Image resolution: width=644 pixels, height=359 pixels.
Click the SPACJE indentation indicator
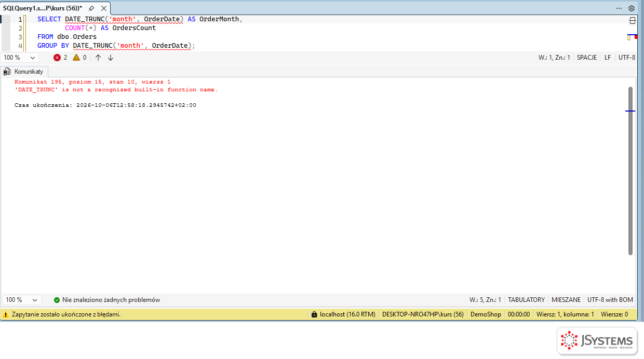click(x=587, y=58)
